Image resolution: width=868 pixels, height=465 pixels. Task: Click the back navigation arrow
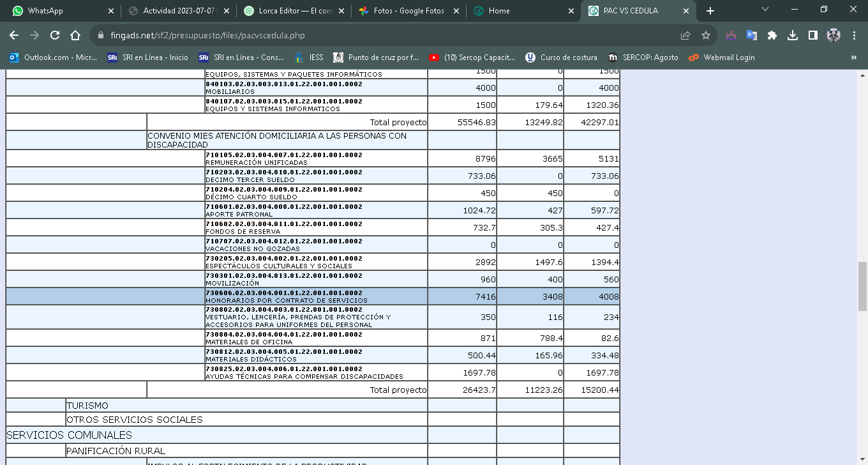[14, 36]
